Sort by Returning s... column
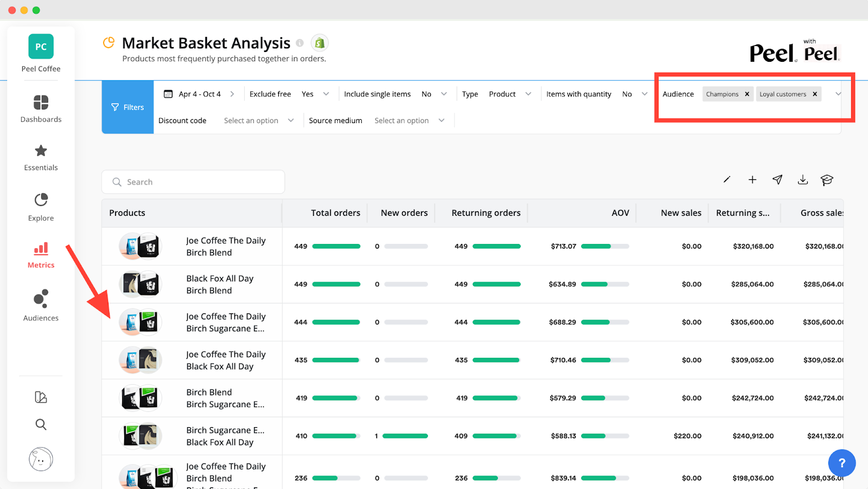Screen dimensions: 868x489 tap(743, 213)
